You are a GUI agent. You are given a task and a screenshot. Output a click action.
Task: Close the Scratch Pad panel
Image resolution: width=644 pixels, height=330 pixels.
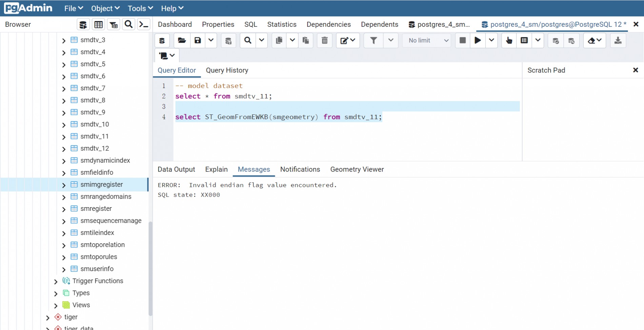point(636,70)
